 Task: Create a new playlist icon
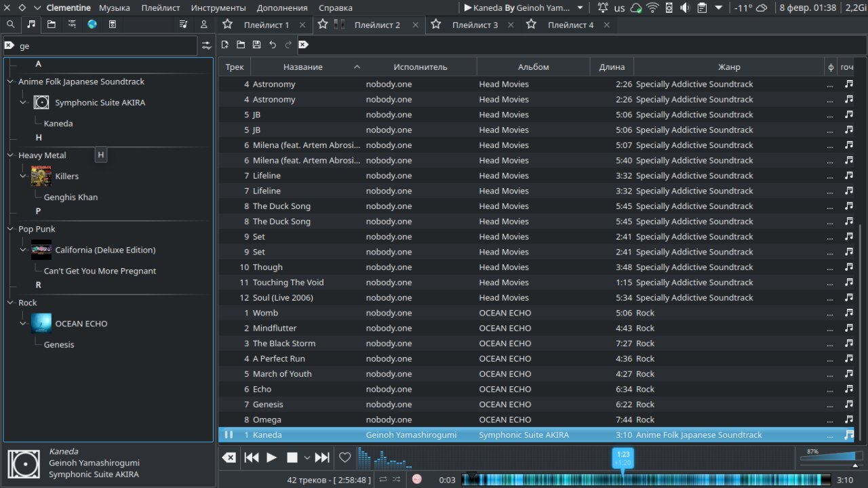225,45
